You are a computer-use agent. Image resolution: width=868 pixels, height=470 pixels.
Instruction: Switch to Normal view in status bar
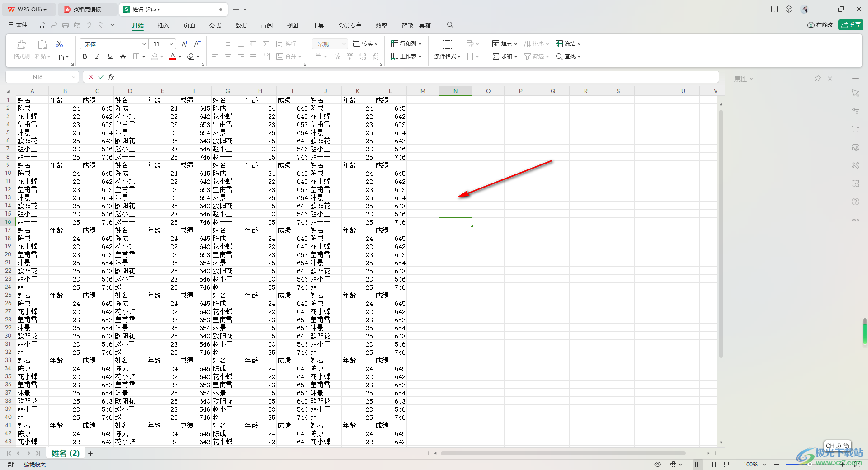point(698,465)
